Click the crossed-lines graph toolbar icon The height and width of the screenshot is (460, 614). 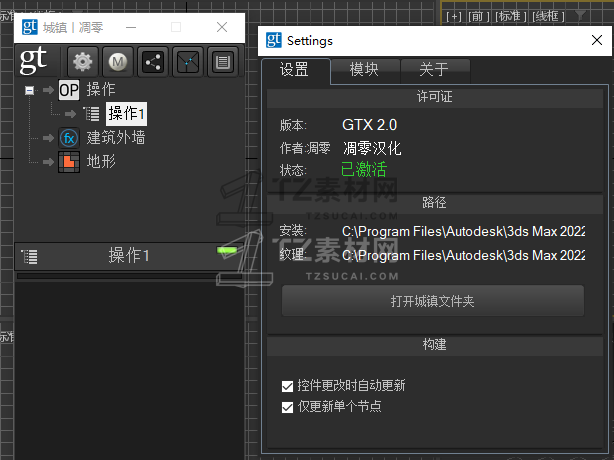click(x=188, y=61)
